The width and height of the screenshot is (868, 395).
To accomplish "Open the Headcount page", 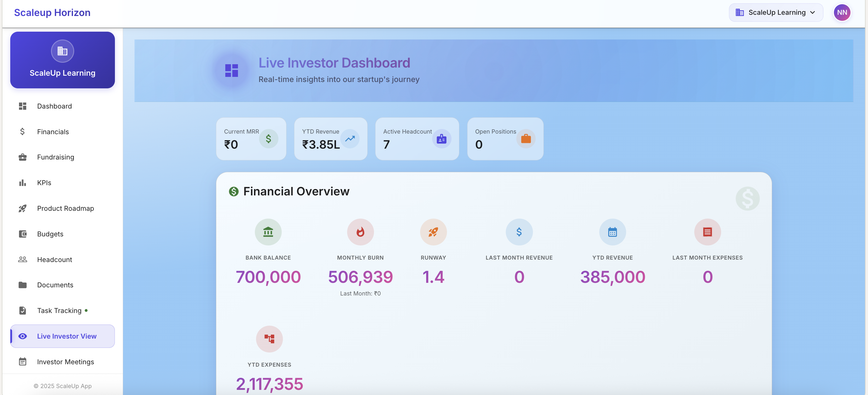I will [x=62, y=259].
